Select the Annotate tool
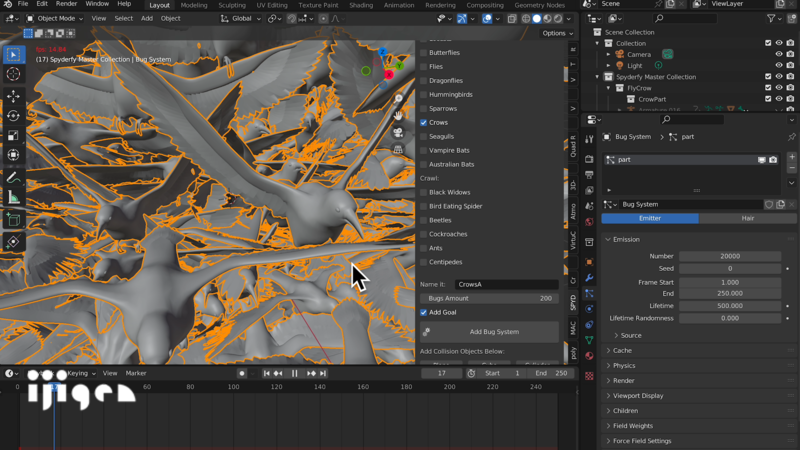The height and width of the screenshot is (450, 800). click(13, 178)
